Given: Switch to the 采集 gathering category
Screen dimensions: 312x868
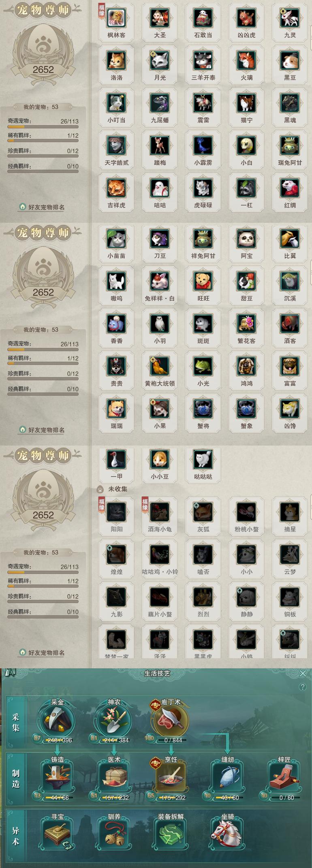Looking at the screenshot, I should click(x=16, y=723).
